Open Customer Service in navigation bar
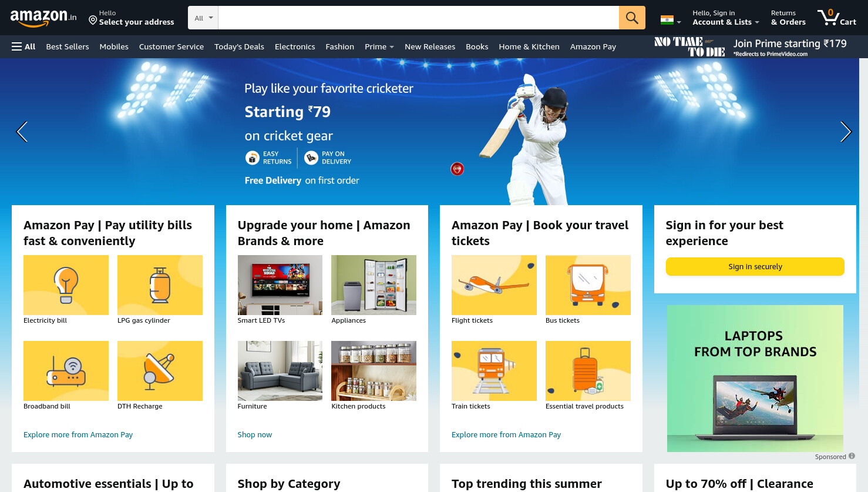 click(171, 46)
